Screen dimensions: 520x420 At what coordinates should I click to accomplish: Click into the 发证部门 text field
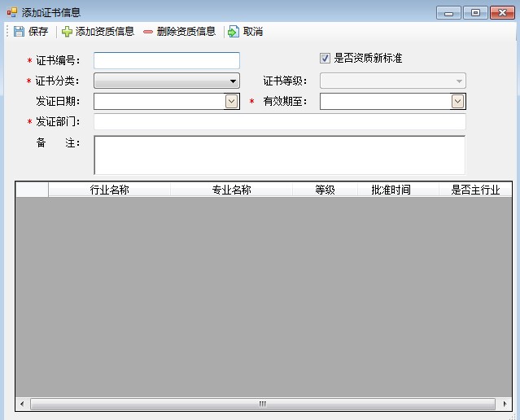coord(279,122)
